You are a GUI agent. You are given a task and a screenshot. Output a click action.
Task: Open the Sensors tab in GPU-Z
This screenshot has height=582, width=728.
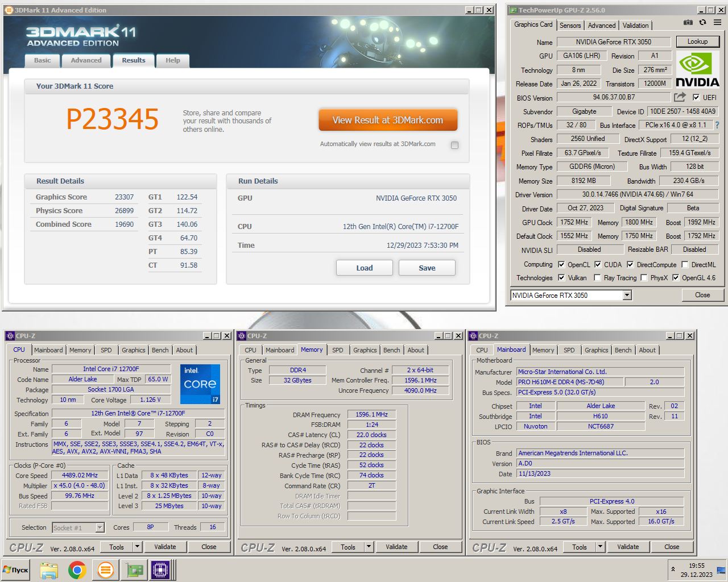point(570,26)
